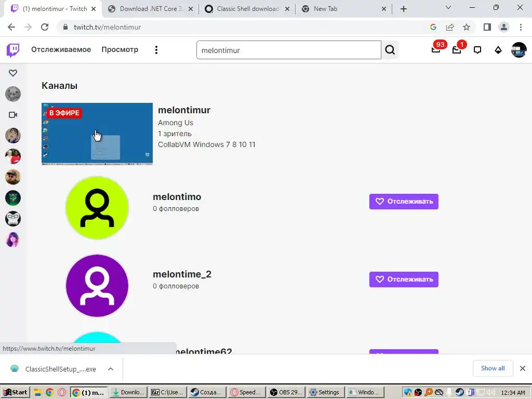The image size is (532, 399).
Task: Open the gorilla-with-glasses channel avatar in sidebar
Action: coord(13,219)
